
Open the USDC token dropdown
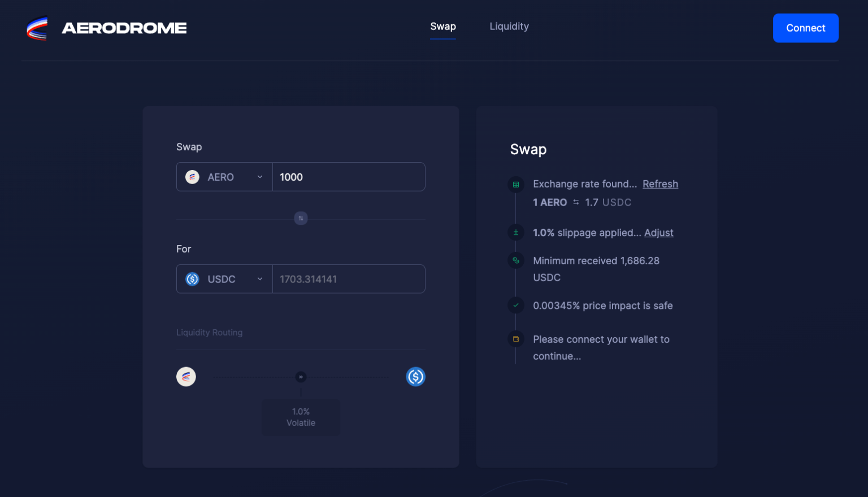coord(224,279)
